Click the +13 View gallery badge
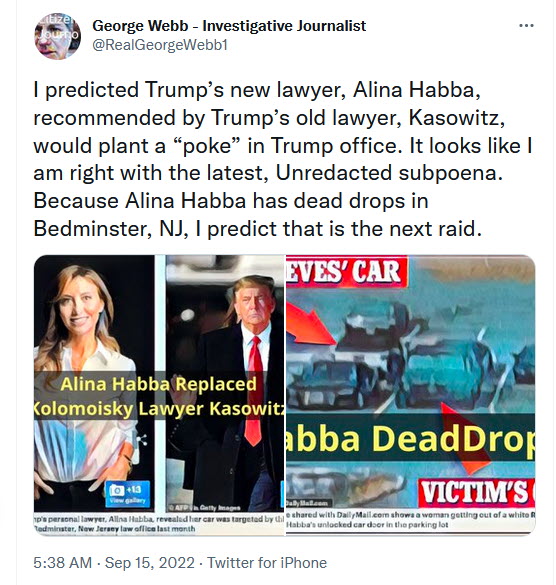The height and width of the screenshot is (585, 556). (128, 494)
